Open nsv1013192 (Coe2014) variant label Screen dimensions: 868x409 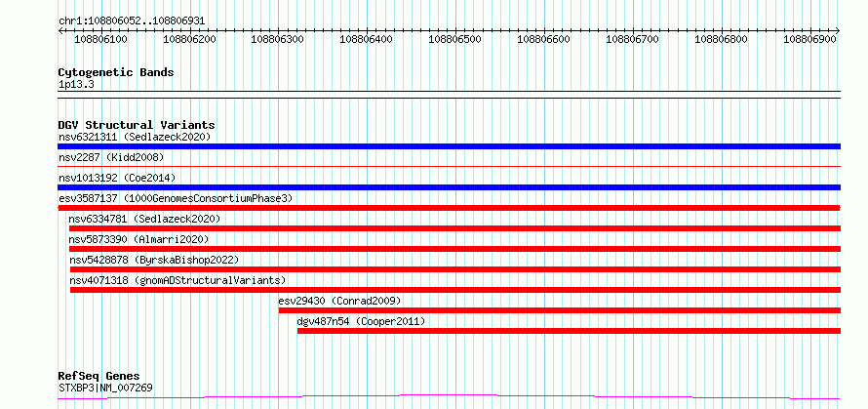pos(117,178)
